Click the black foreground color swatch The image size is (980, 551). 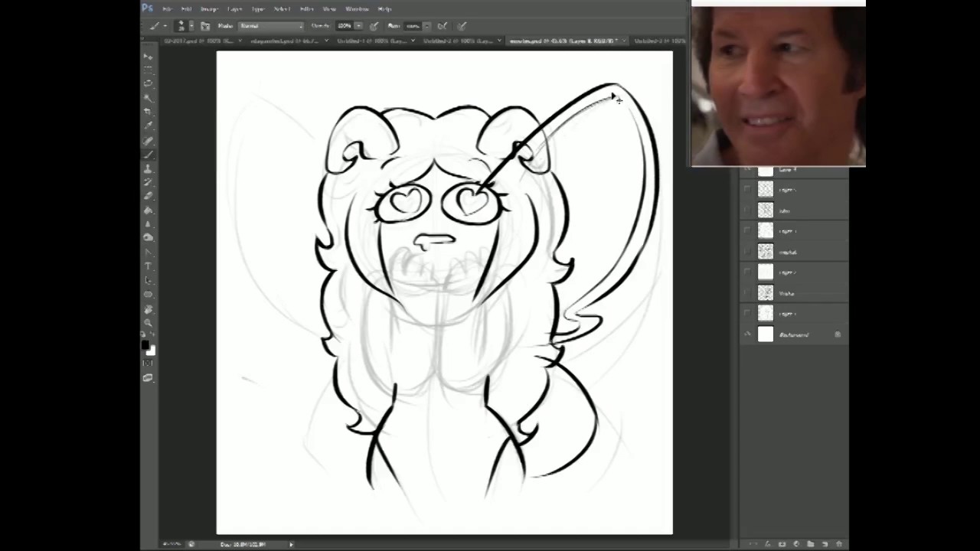point(145,344)
